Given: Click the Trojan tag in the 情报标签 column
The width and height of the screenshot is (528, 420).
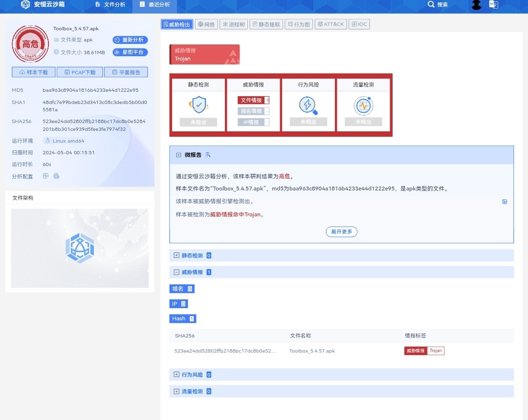Looking at the screenshot, I should [x=436, y=351].
